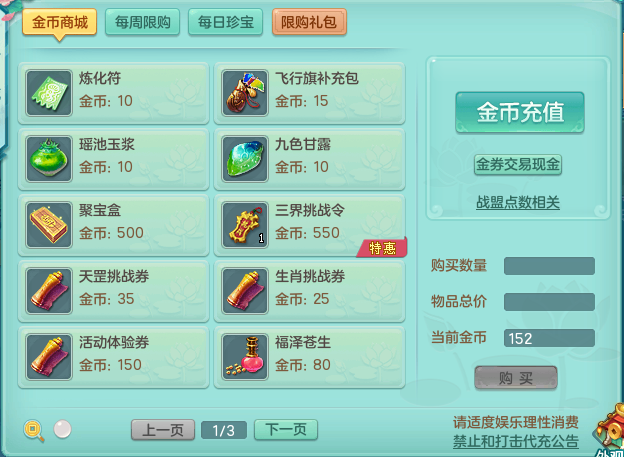Select the 炼化符 green talisman icon
This screenshot has width=624, height=457.
49,93
